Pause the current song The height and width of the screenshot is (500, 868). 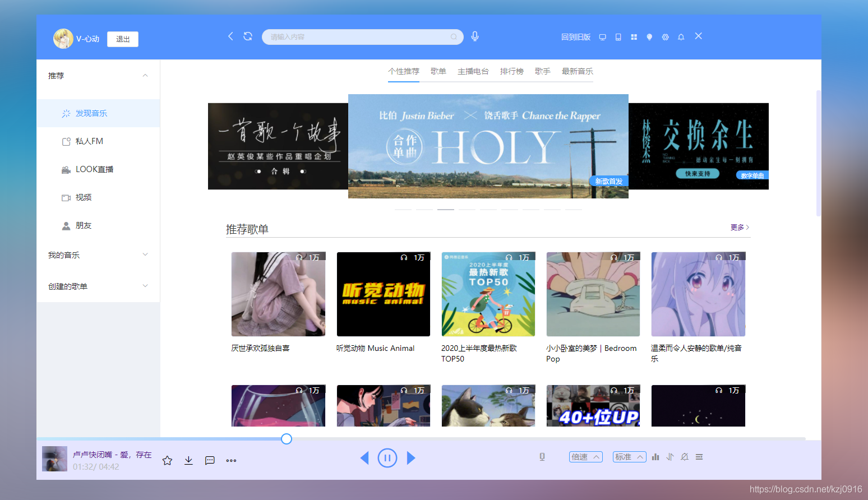point(387,458)
